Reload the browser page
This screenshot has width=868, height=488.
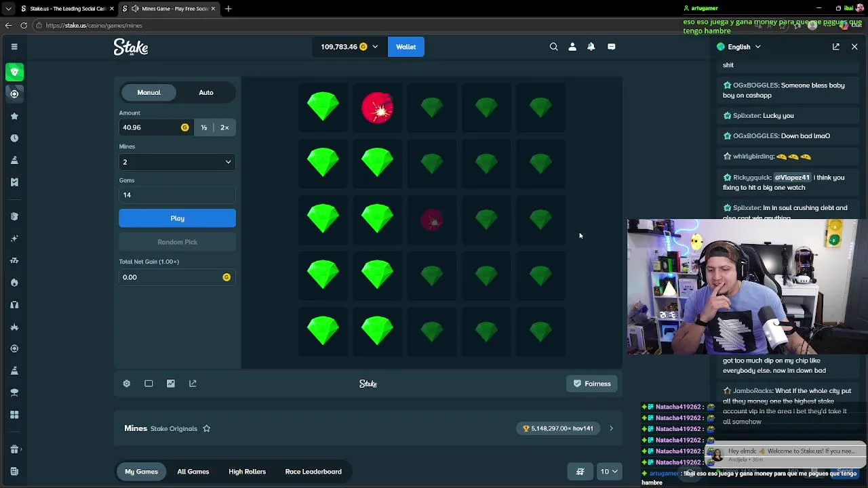coord(24,25)
